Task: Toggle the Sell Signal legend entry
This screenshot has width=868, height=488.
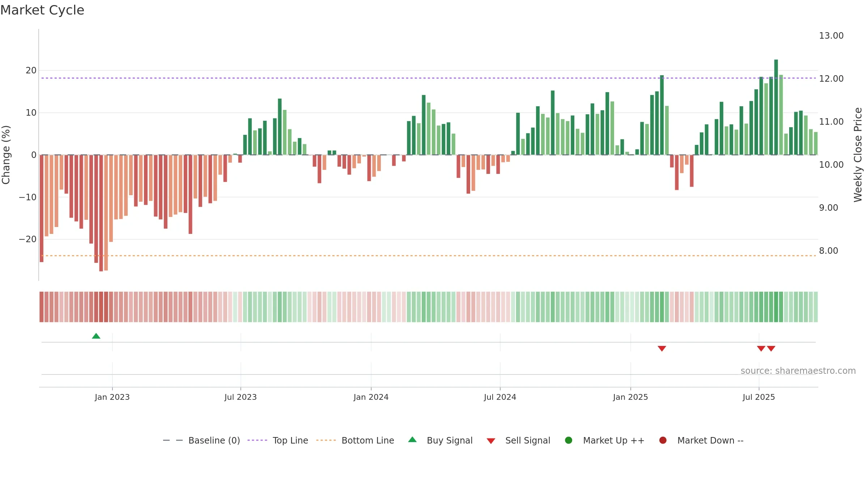Action: [518, 440]
